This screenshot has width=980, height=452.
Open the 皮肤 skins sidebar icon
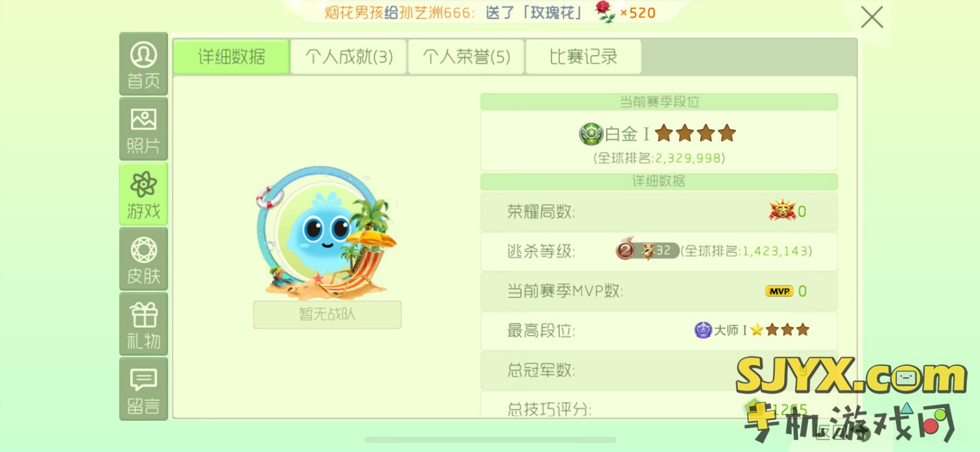143,259
